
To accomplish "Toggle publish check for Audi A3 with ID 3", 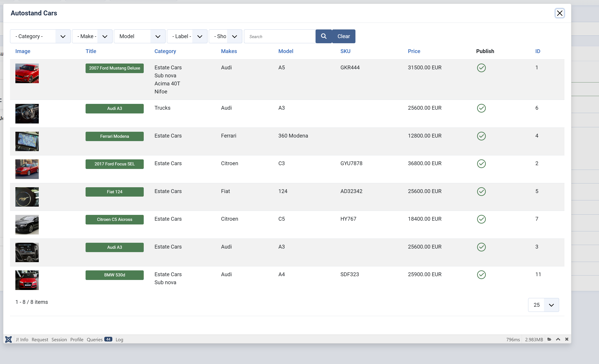I will [481, 247].
